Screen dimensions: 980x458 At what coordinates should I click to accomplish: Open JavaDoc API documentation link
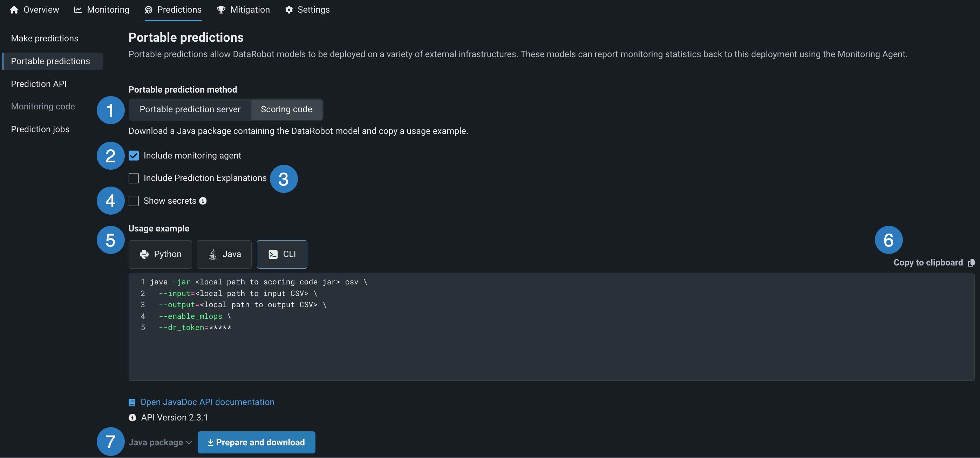207,402
